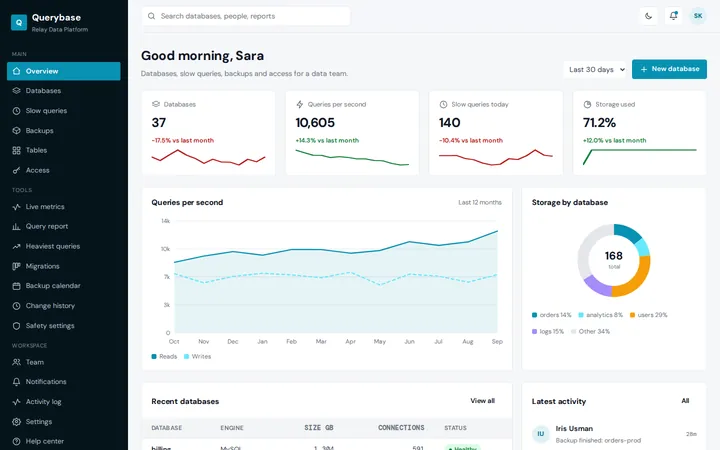This screenshot has height=450, width=720.
Task: Open Access in the sidebar
Action: click(64, 170)
